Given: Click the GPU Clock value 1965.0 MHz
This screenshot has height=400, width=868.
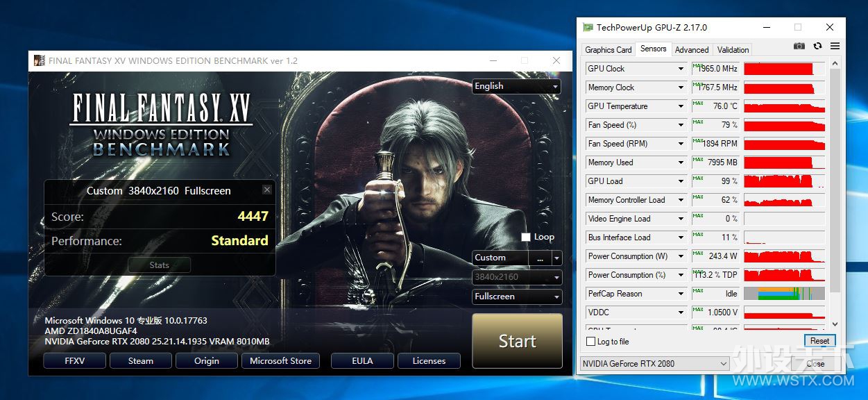Looking at the screenshot, I should [717, 69].
